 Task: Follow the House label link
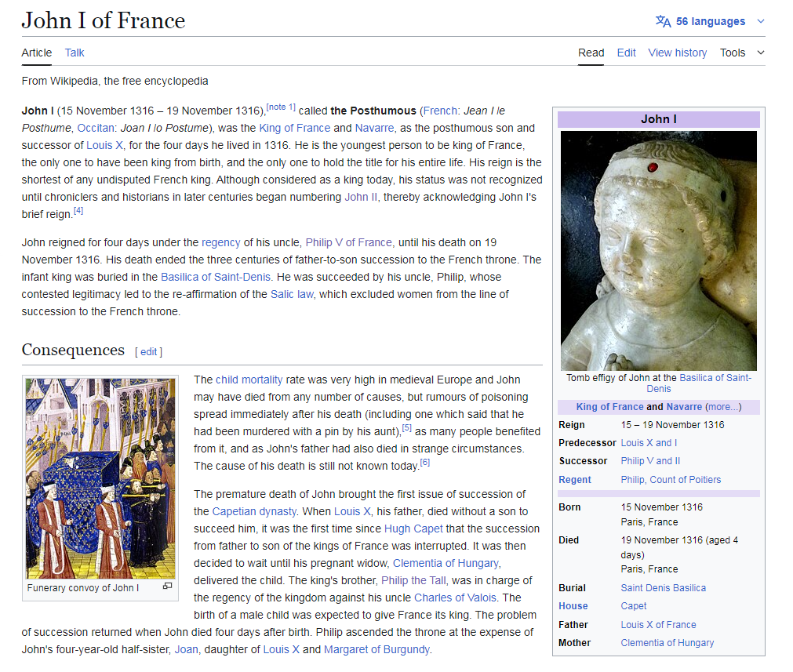click(573, 606)
